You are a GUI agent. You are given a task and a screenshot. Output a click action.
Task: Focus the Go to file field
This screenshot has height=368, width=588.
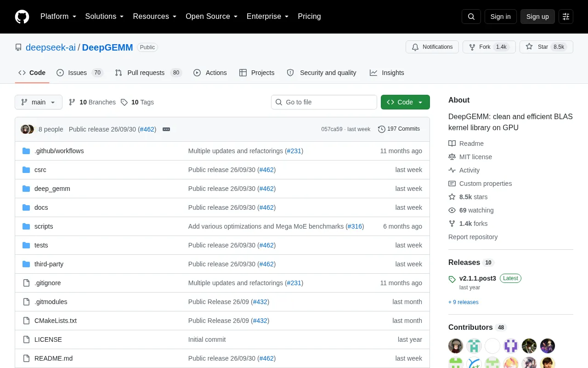(324, 102)
